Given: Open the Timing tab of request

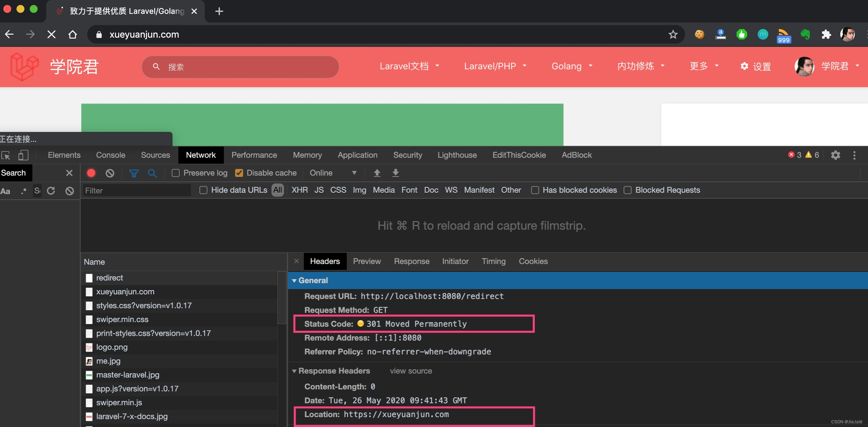Looking at the screenshot, I should click(x=493, y=261).
